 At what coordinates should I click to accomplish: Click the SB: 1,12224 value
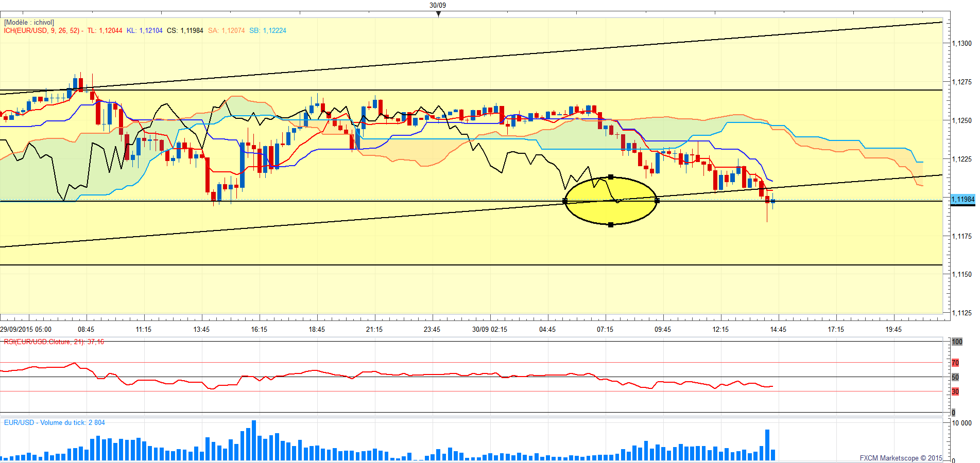tap(268, 31)
